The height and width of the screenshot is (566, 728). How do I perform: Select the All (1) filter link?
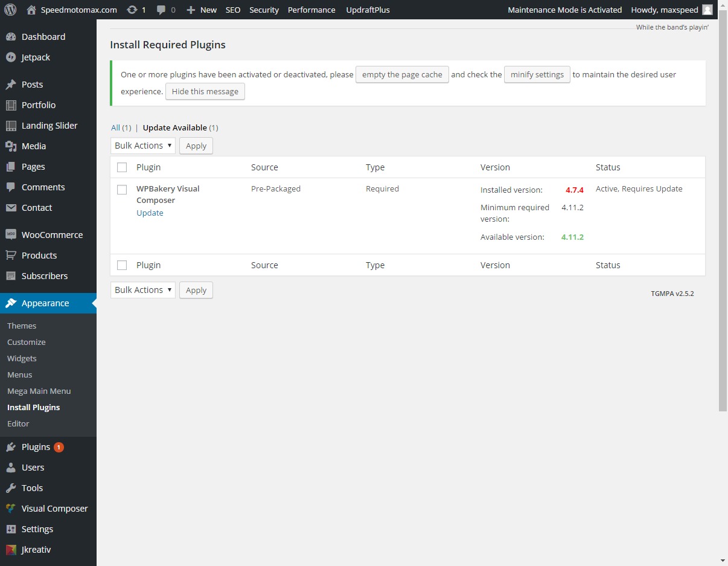[121, 127]
